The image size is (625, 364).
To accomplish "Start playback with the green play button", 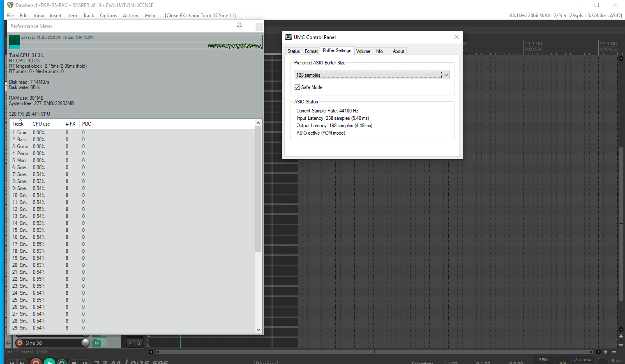I will (x=49, y=362).
